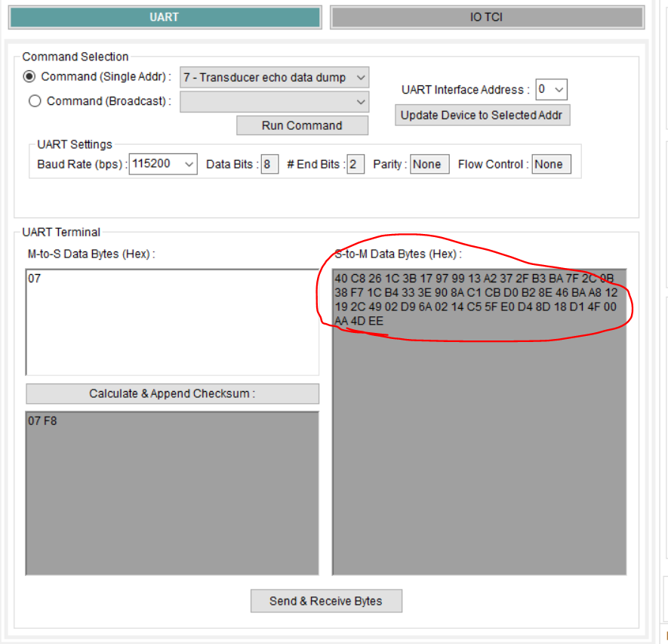
Task: Click the checksum output box showing 07 F8
Action: point(172,493)
